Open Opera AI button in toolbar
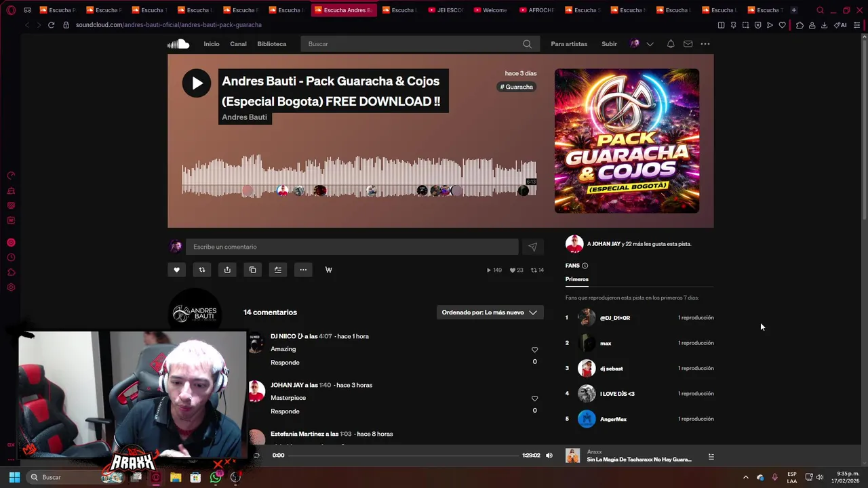The height and width of the screenshot is (488, 868). pyautogui.click(x=840, y=25)
